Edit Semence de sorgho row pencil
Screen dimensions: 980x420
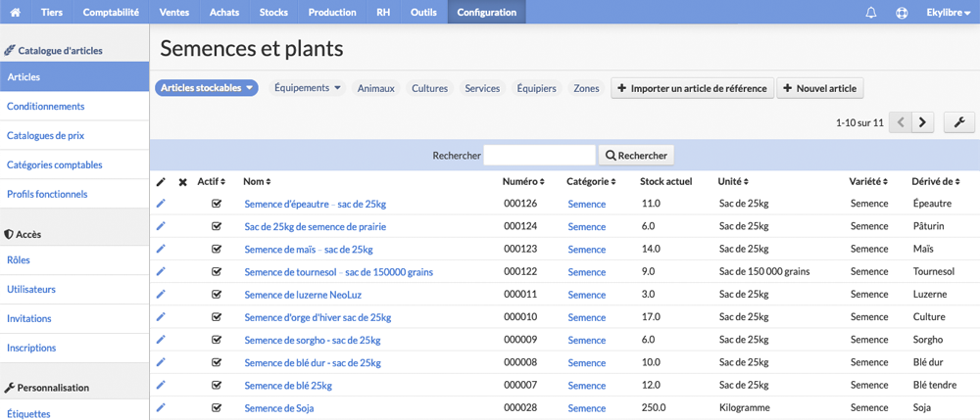pos(161,340)
